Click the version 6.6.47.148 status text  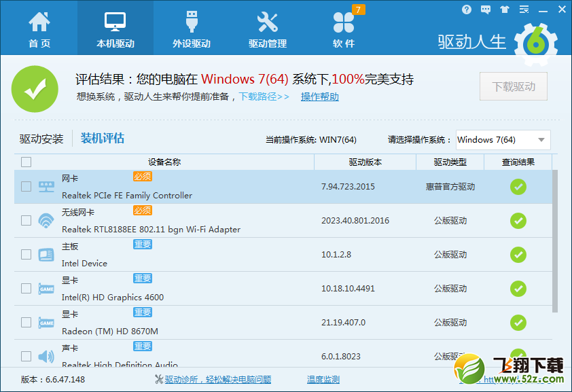pos(53,380)
